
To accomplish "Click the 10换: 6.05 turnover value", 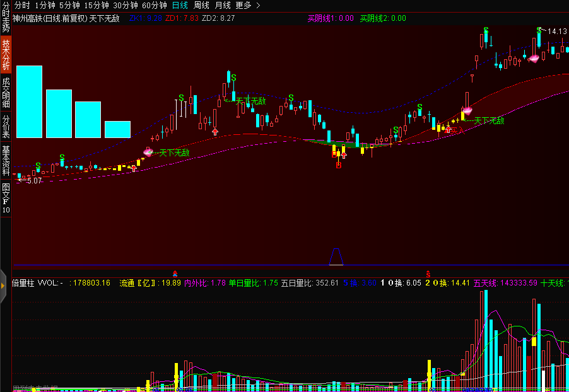I will coord(401,283).
